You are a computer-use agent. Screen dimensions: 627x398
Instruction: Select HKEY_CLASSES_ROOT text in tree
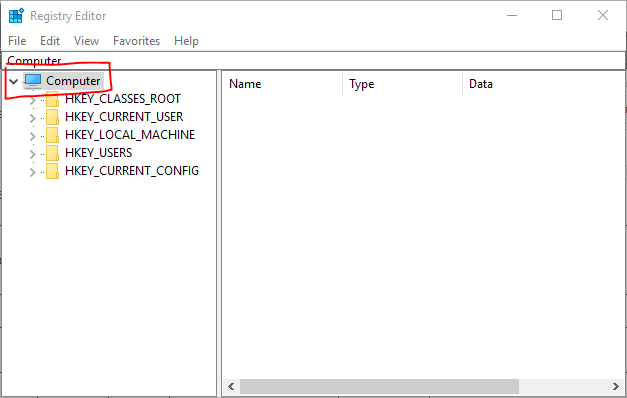click(x=123, y=99)
